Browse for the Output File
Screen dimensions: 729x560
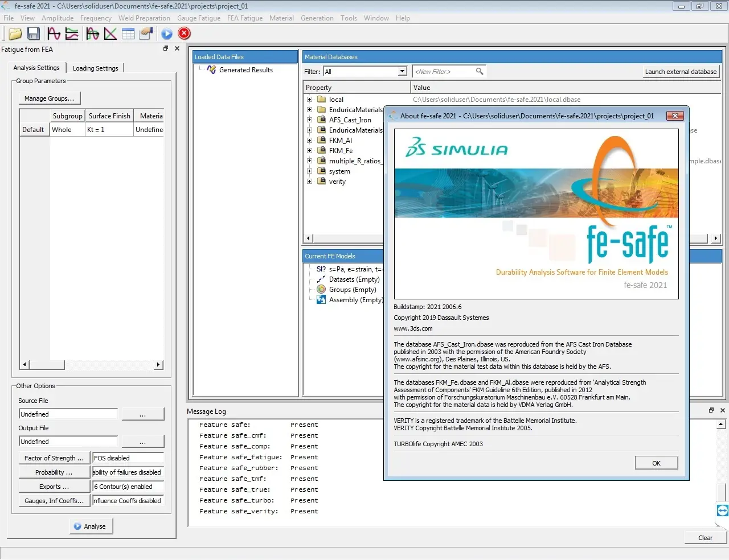(143, 442)
